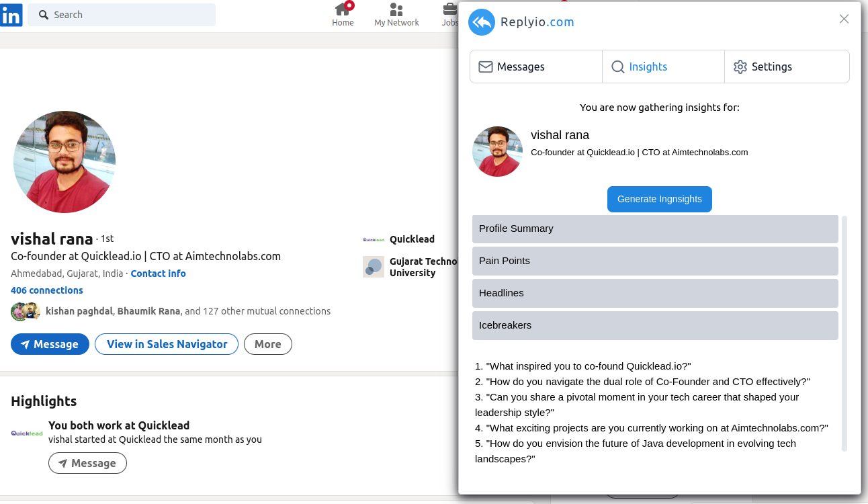Close the Replyio panel

tap(844, 19)
